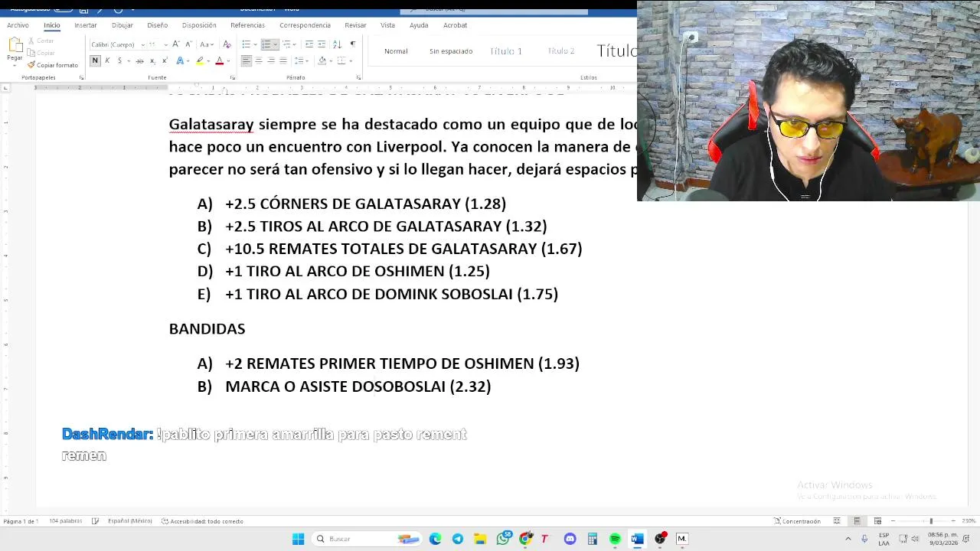
Task: Apply red font color
Action: click(x=220, y=60)
